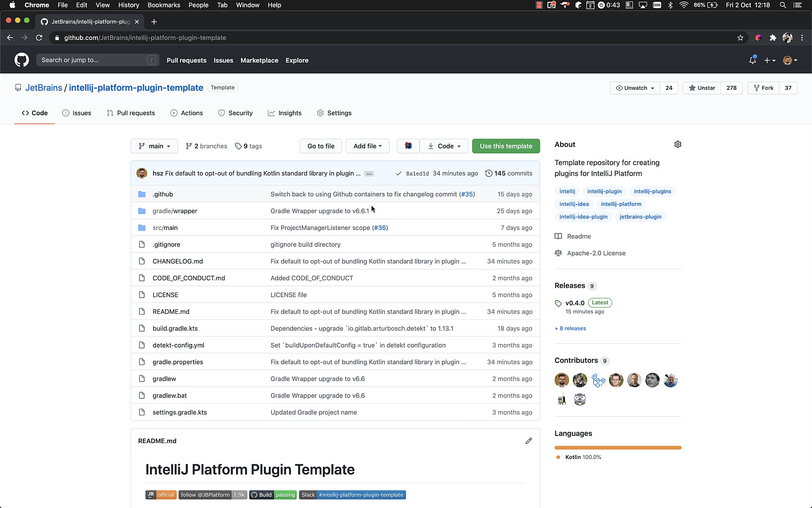
Task: Open GitHub home via Octocat logo
Action: pos(22,60)
